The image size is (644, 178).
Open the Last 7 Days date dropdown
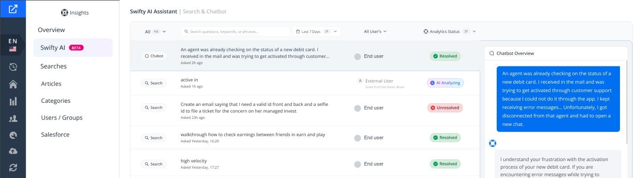point(316,32)
